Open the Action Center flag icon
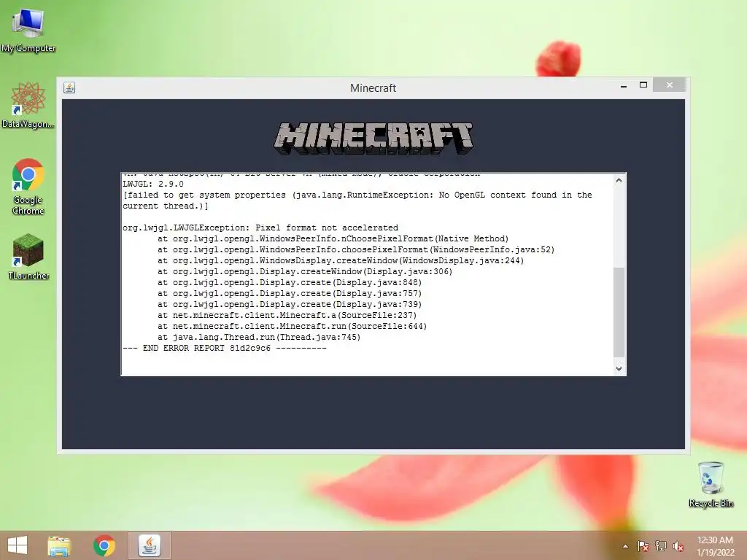Screen dimensions: 747x560 click(643, 546)
